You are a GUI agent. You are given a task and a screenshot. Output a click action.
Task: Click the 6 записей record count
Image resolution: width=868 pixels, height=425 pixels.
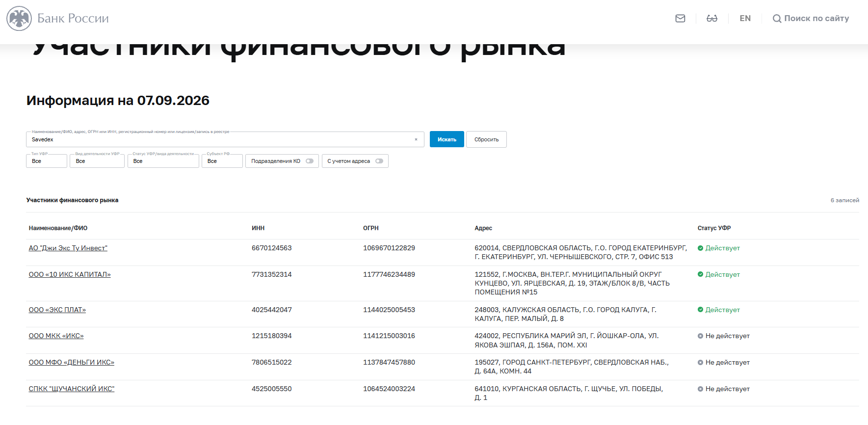pos(845,200)
